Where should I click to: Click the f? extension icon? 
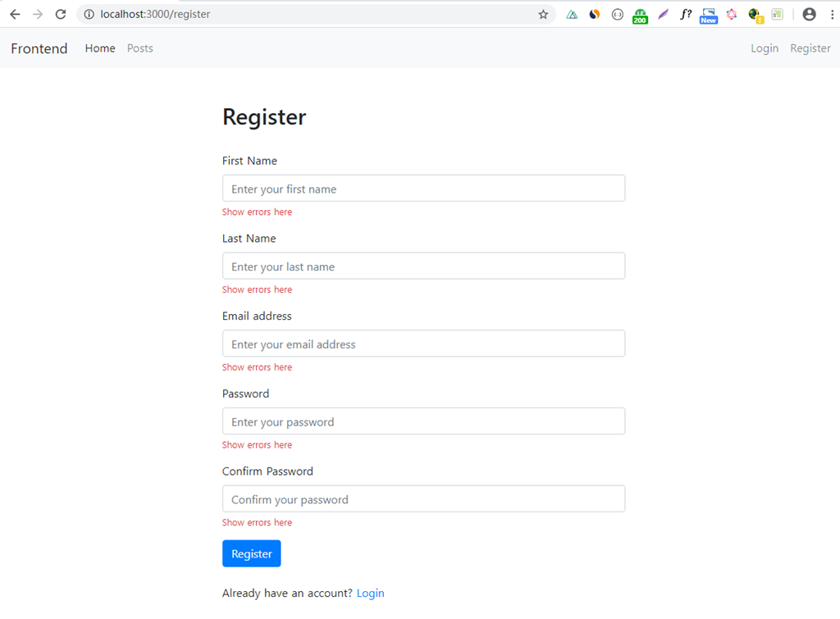686,15
